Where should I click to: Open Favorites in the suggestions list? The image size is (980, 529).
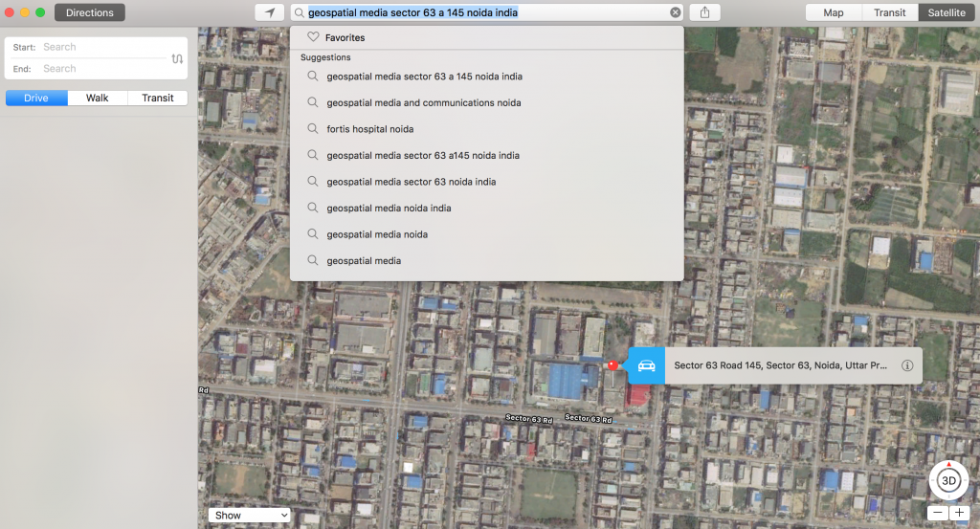pyautogui.click(x=486, y=37)
